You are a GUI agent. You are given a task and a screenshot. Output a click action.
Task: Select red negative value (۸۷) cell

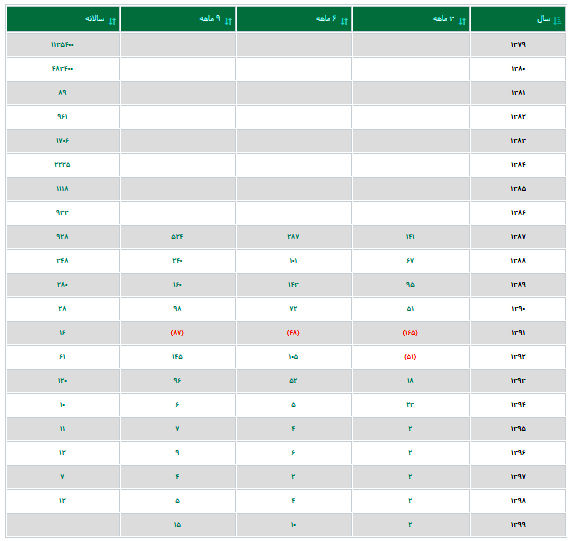[177, 333]
